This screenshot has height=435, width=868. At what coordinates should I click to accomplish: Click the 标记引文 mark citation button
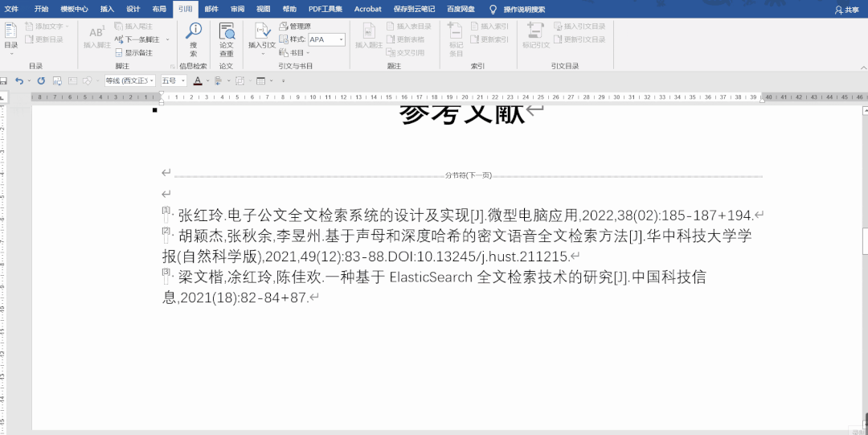[536, 37]
